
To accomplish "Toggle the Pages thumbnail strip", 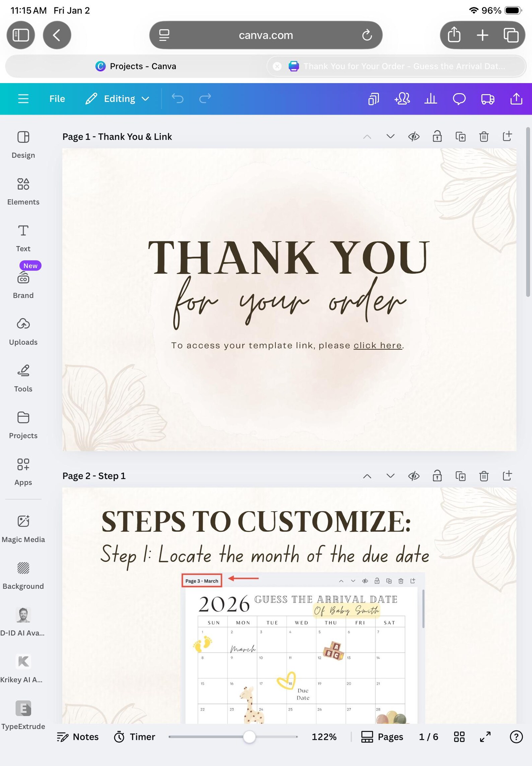I will (x=382, y=737).
